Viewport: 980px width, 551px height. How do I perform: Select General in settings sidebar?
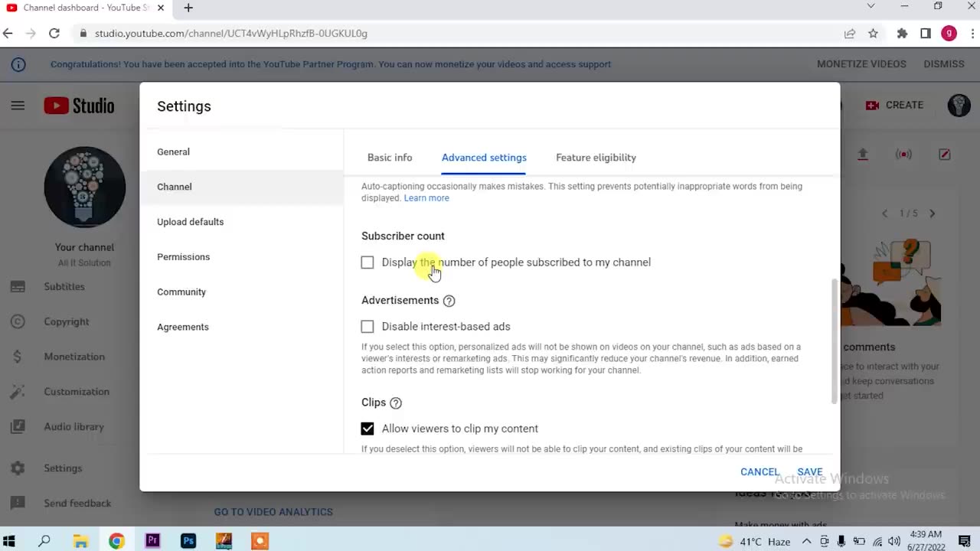tap(241, 152)
